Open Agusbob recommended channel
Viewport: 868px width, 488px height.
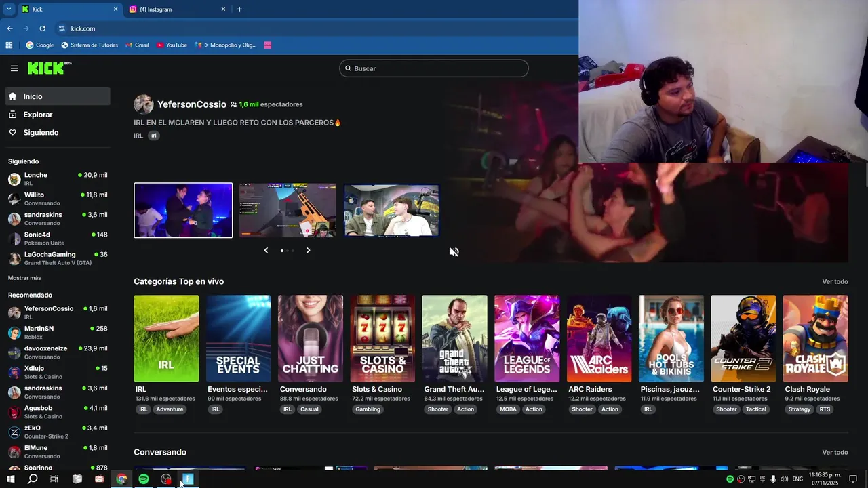tap(58, 412)
